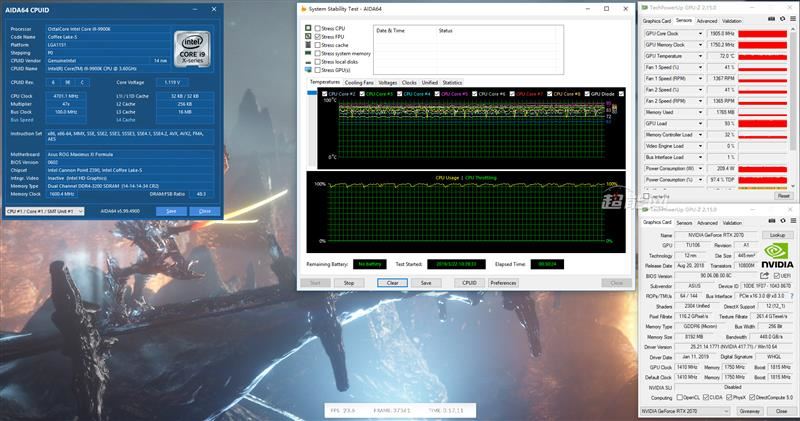Enable the Stress cache checkbox
Screen dimensions: 800x421
[318, 45]
